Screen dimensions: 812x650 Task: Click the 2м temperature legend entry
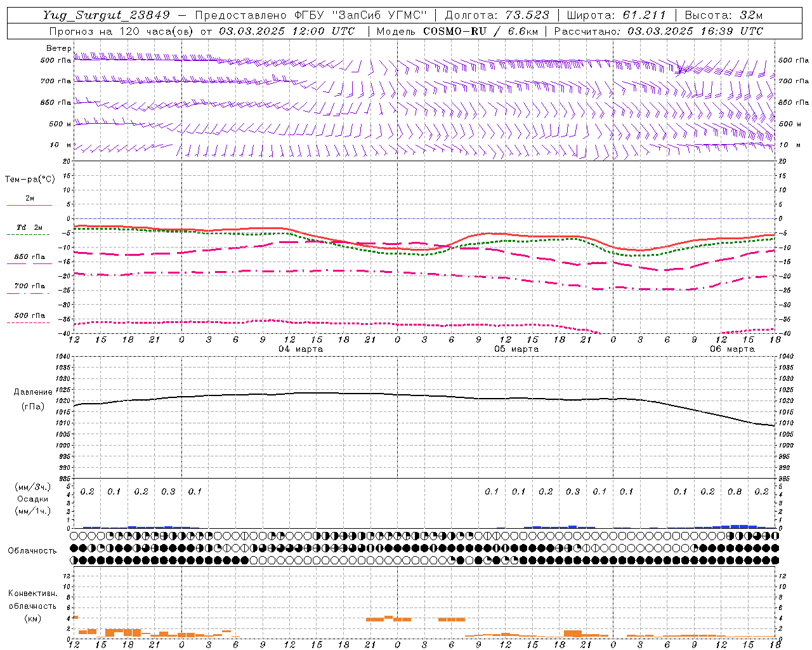pyautogui.click(x=30, y=198)
